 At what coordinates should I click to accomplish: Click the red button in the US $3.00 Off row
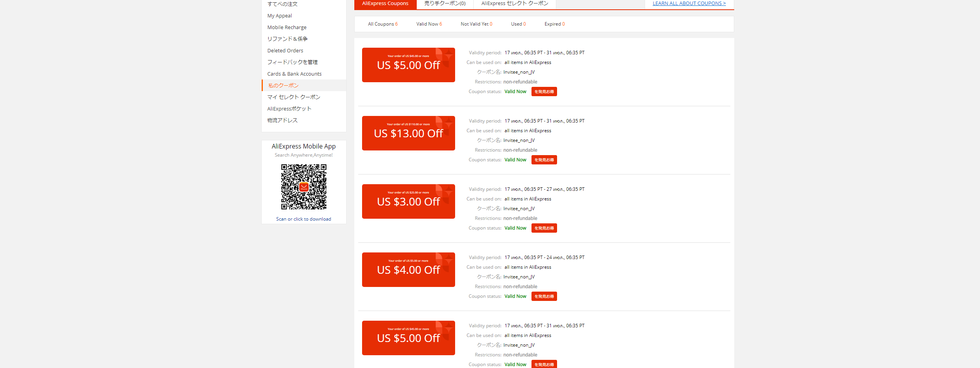pyautogui.click(x=544, y=228)
